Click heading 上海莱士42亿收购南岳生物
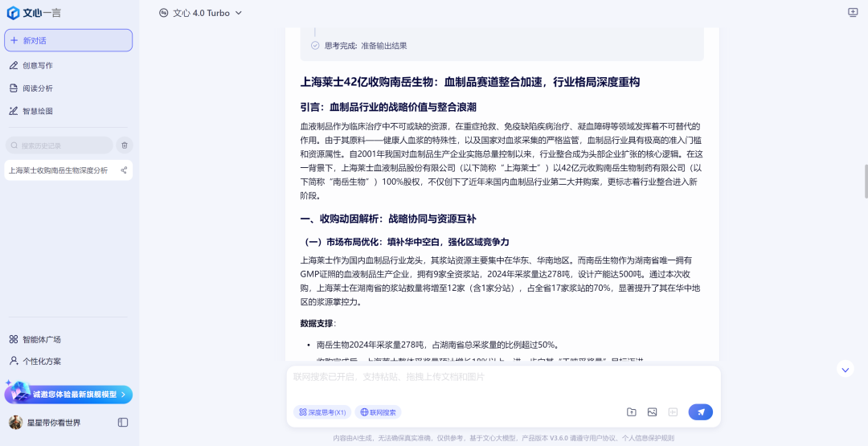The width and height of the screenshot is (868, 446). 470,82
